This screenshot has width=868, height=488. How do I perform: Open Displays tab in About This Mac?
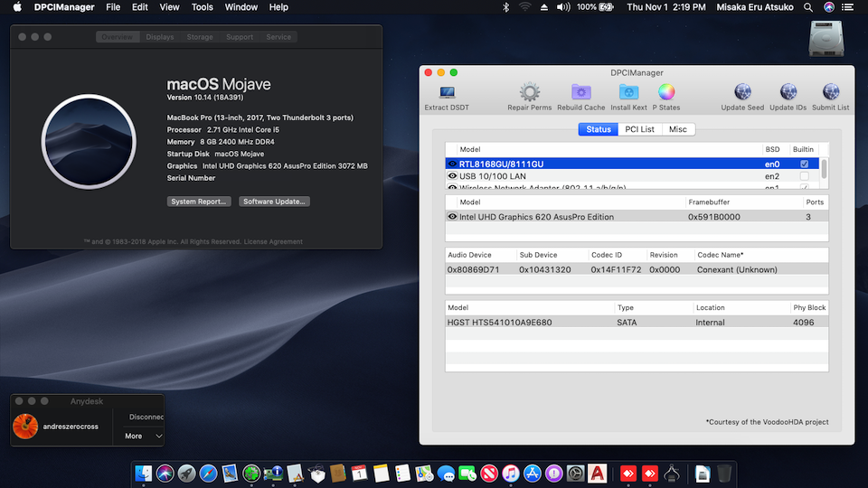click(x=159, y=37)
